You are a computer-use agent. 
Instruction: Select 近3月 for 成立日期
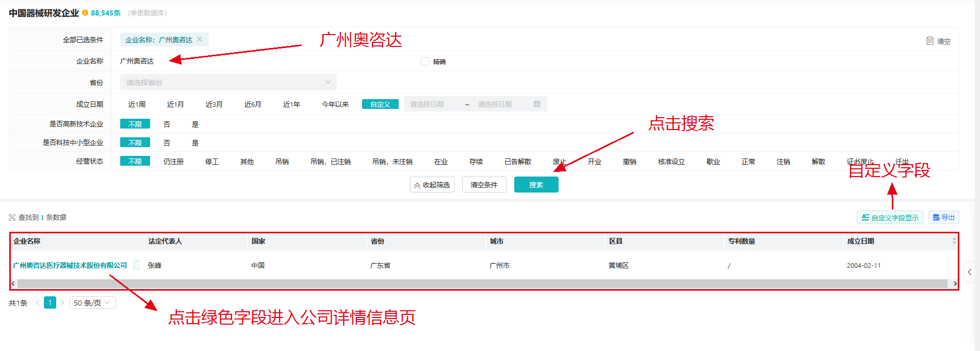(x=214, y=104)
